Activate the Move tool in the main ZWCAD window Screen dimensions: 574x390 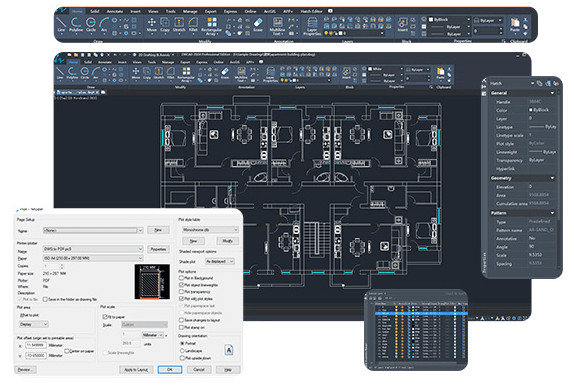tap(136, 73)
